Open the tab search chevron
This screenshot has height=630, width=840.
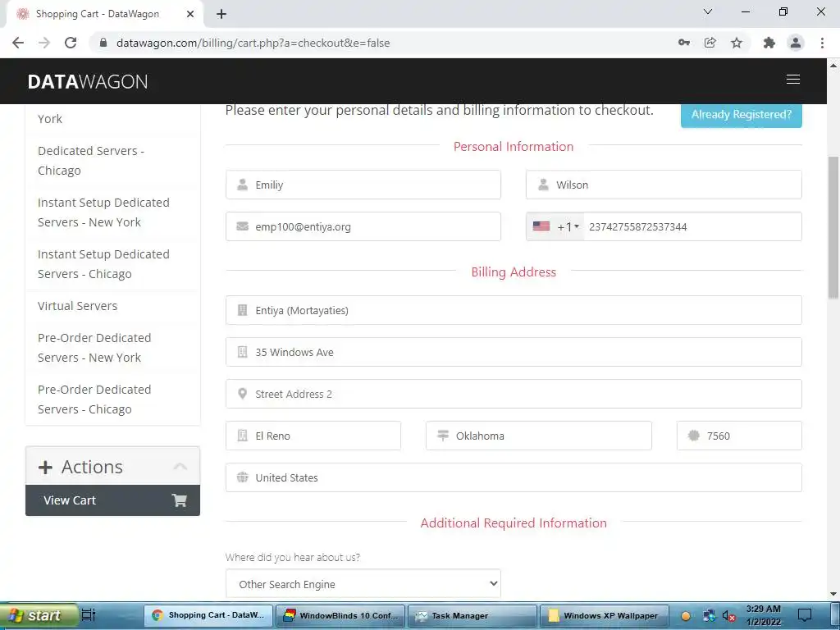tap(708, 11)
